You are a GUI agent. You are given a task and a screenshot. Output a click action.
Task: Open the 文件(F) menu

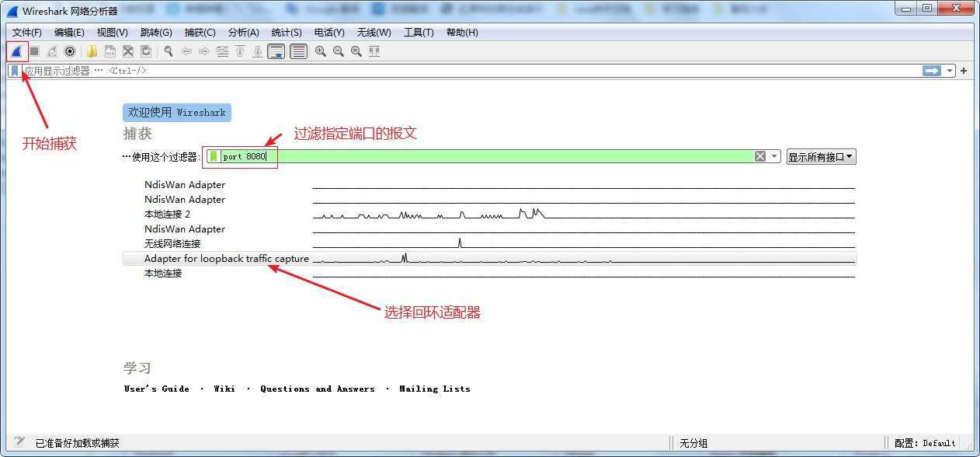27,33
